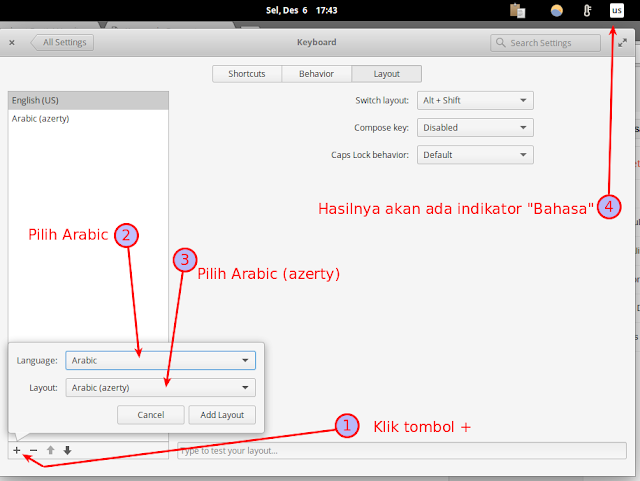Select English (US) in the layout list
This screenshot has width=640, height=481.
coord(88,100)
